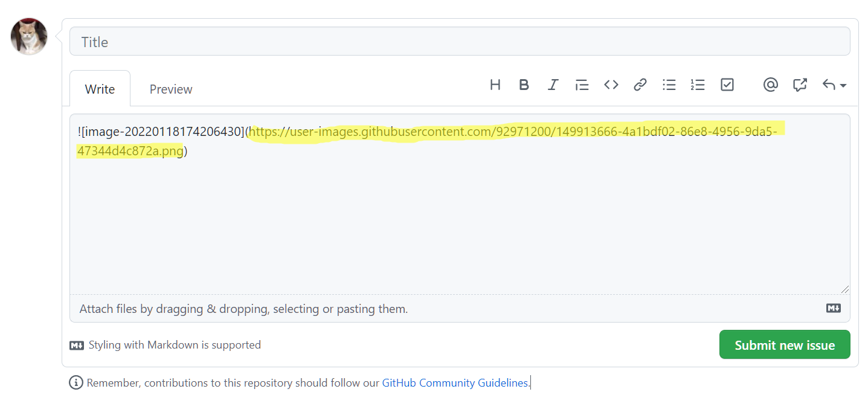The height and width of the screenshot is (415, 868).
Task: Toggle bold formatting in the editor
Action: click(x=524, y=85)
